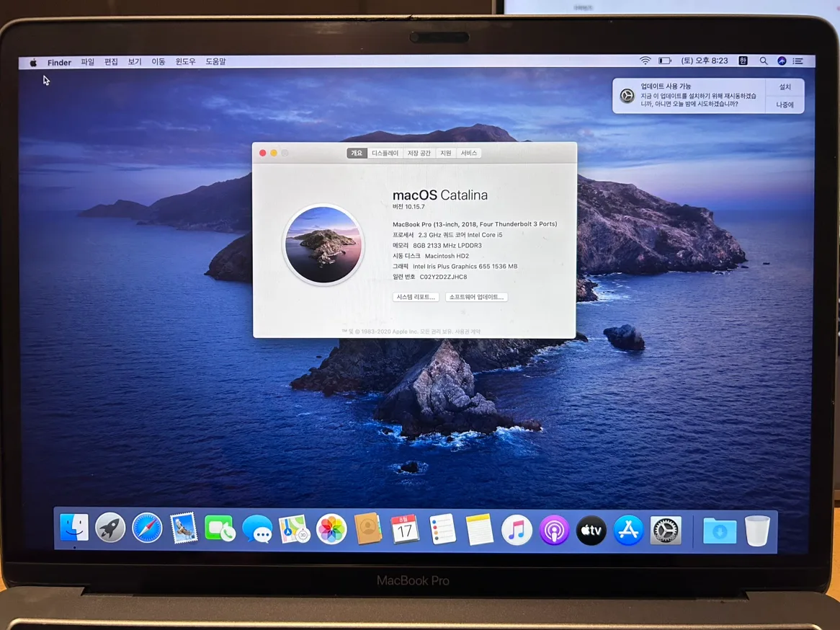The height and width of the screenshot is (630, 840).
Task: Open the App Store icon
Action: pyautogui.click(x=628, y=531)
